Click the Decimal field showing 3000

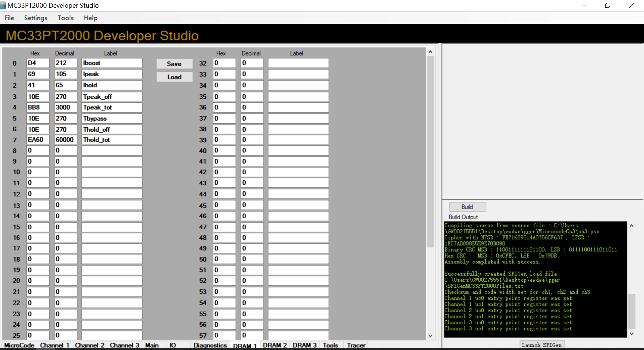tap(66, 107)
